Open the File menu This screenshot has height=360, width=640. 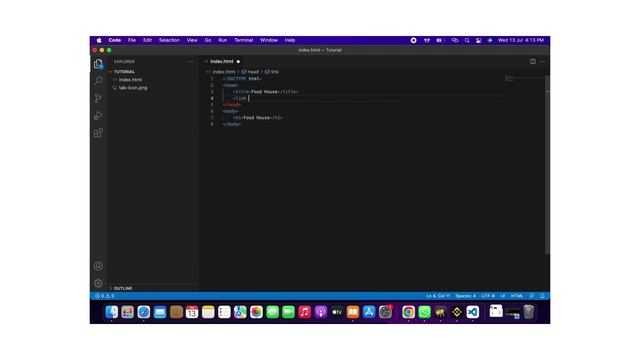tap(132, 40)
